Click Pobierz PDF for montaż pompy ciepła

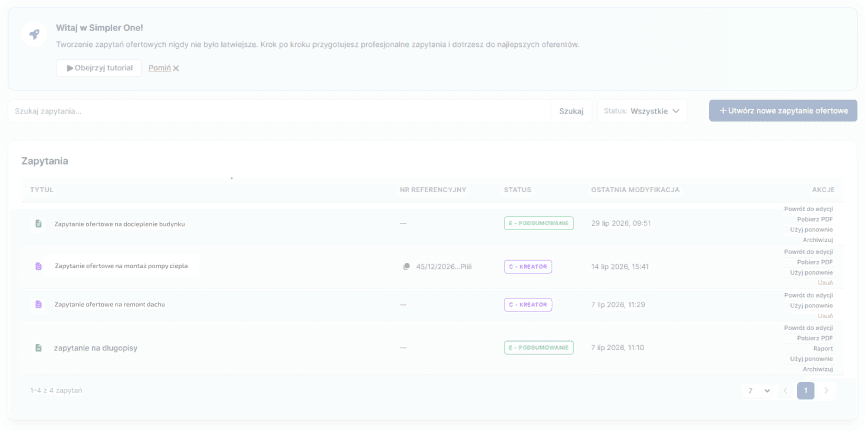(815, 262)
